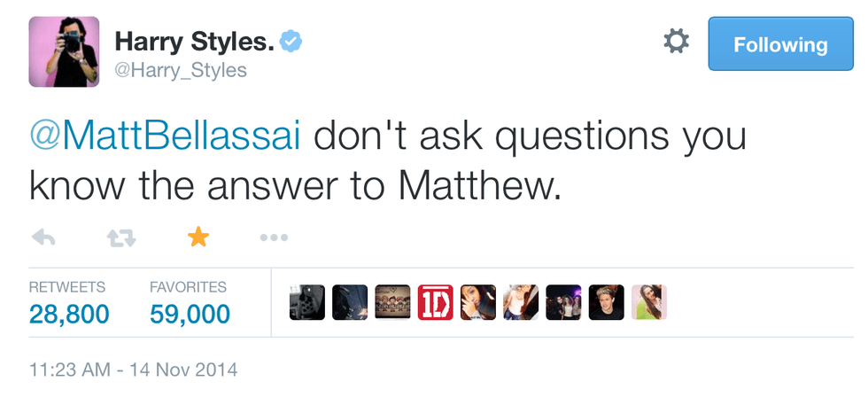The image size is (868, 397).
Task: Click the first avatar in the favoriters row
Action: pyautogui.click(x=307, y=302)
